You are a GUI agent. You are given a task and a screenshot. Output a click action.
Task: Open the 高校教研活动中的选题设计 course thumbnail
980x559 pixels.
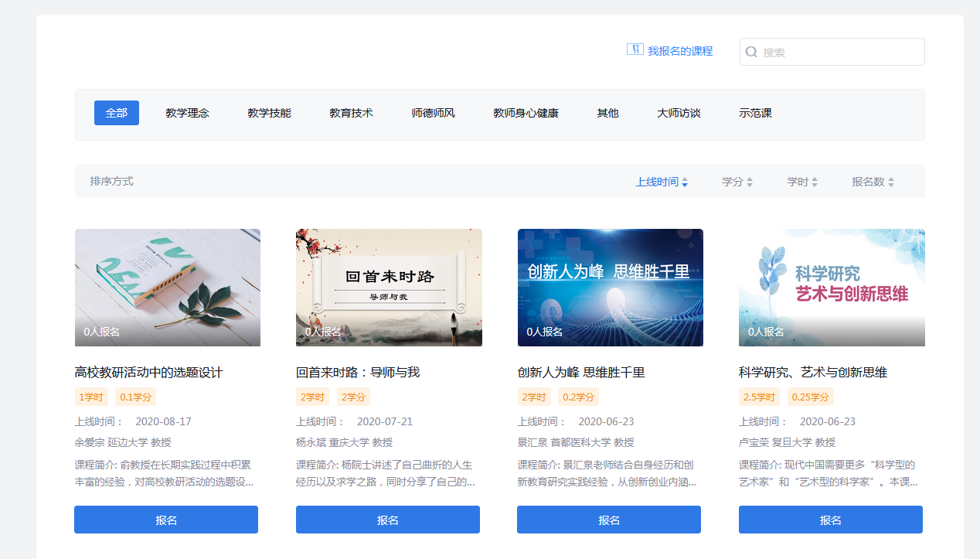click(x=168, y=288)
